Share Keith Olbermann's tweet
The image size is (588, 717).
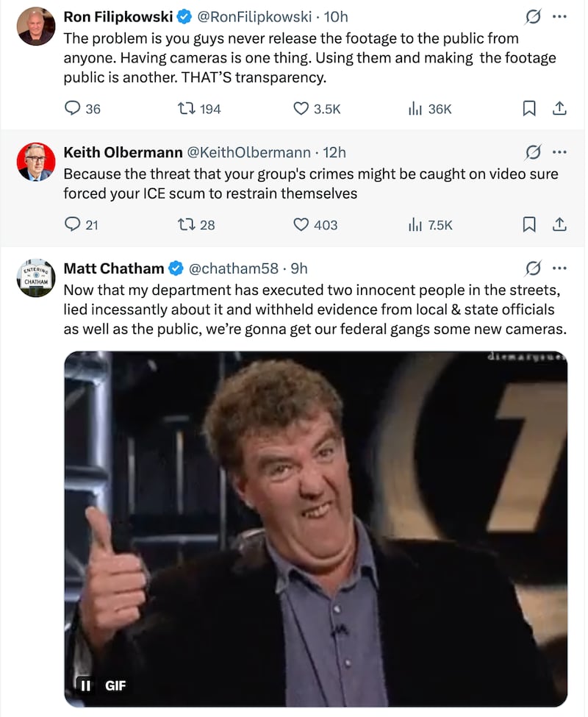(x=559, y=224)
